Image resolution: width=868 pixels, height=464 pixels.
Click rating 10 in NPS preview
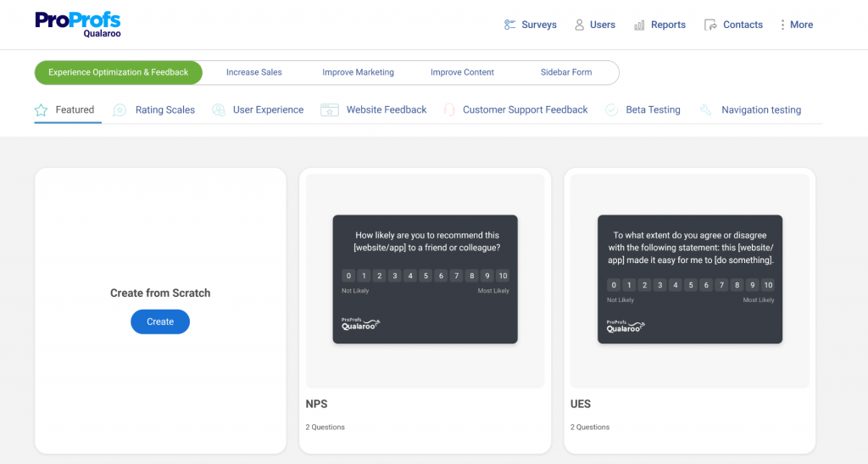(503, 276)
